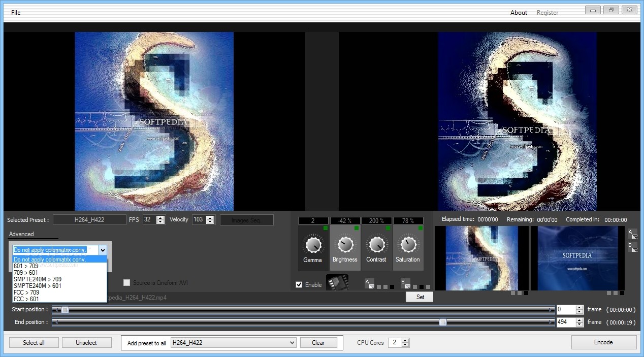Click the Saturation value showing 78 %
Image resolution: width=644 pixels, height=357 pixels.
tap(408, 221)
